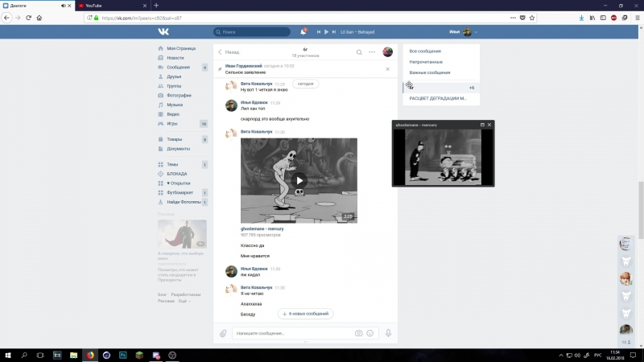This screenshot has height=362, width=644.
Task: Expand the Ещё footer menu
Action: 184,301
